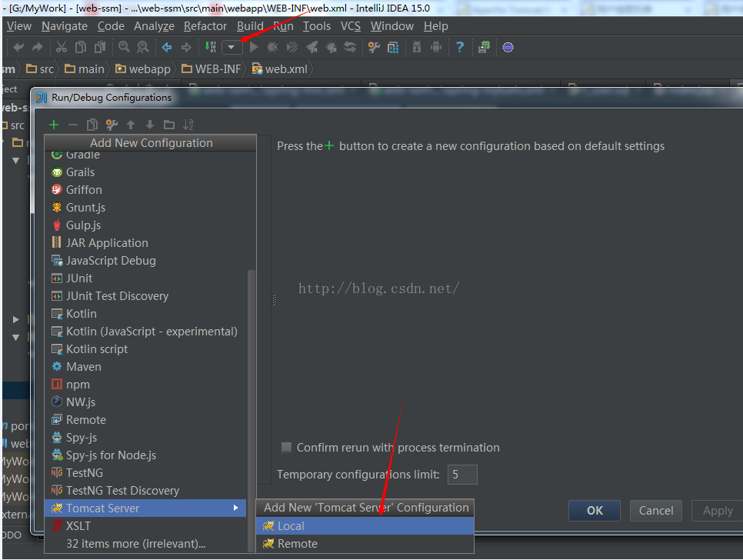Open the View menu
Image resolution: width=743 pixels, height=560 pixels.
(x=19, y=26)
